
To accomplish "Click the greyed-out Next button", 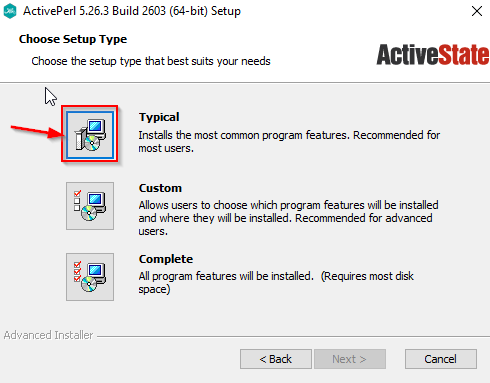I will (350, 359).
